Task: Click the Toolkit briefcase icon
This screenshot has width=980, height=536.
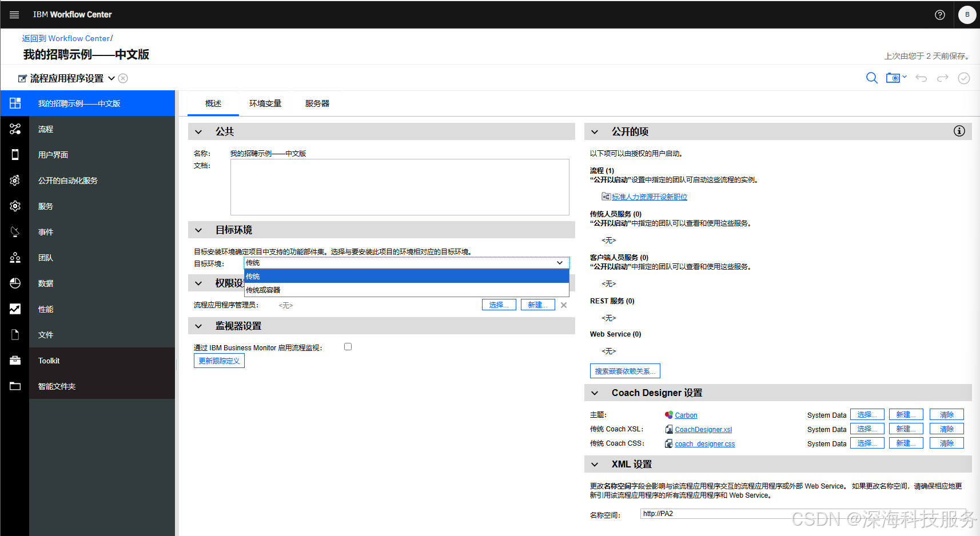Action: pyautogui.click(x=15, y=361)
